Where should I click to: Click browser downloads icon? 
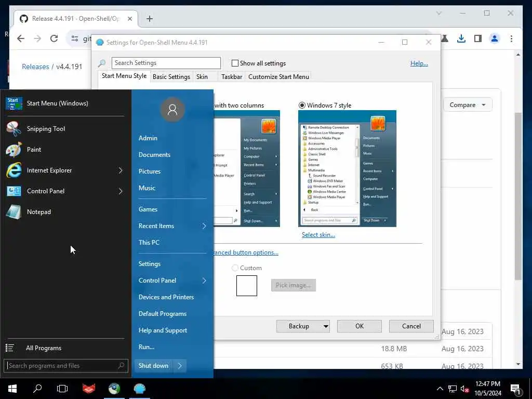(461, 38)
